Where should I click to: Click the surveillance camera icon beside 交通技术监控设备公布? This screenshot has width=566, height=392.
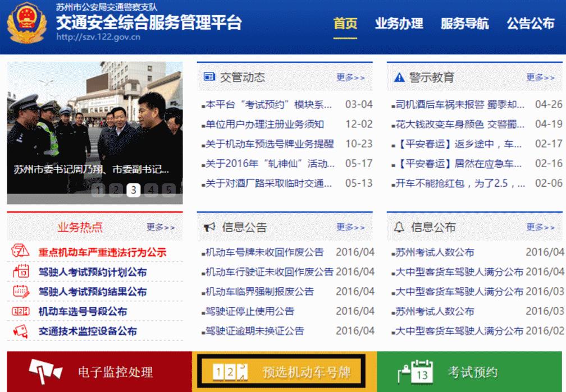tap(21, 331)
